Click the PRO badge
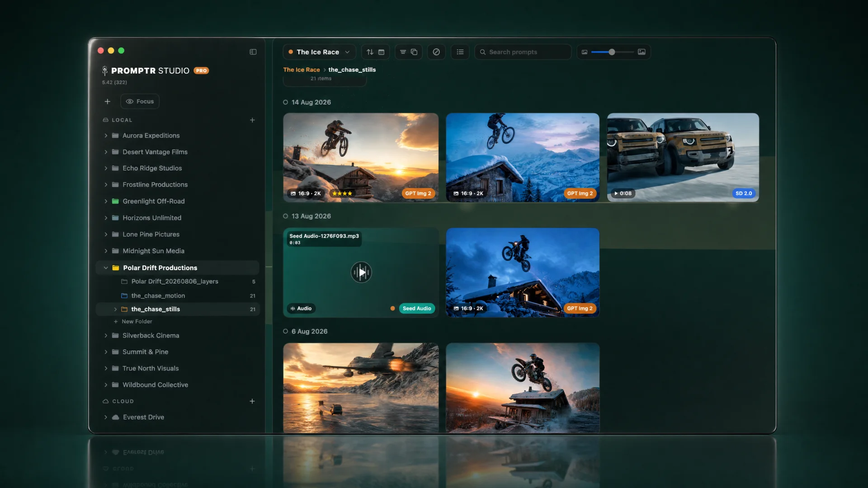This screenshot has height=488, width=868. 201,70
